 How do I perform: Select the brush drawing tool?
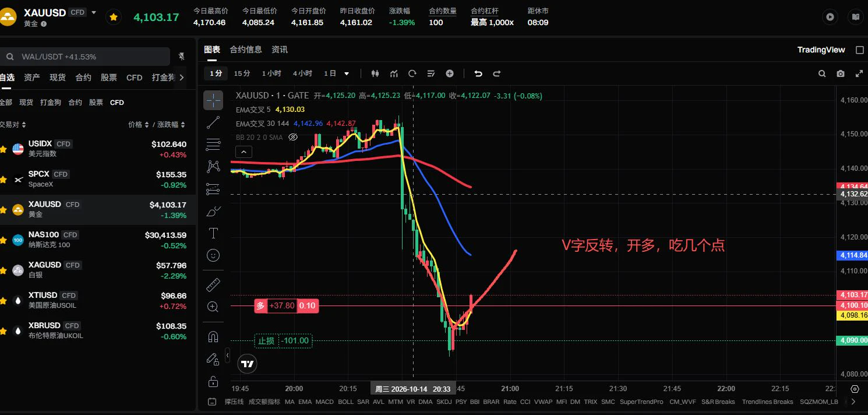click(213, 211)
